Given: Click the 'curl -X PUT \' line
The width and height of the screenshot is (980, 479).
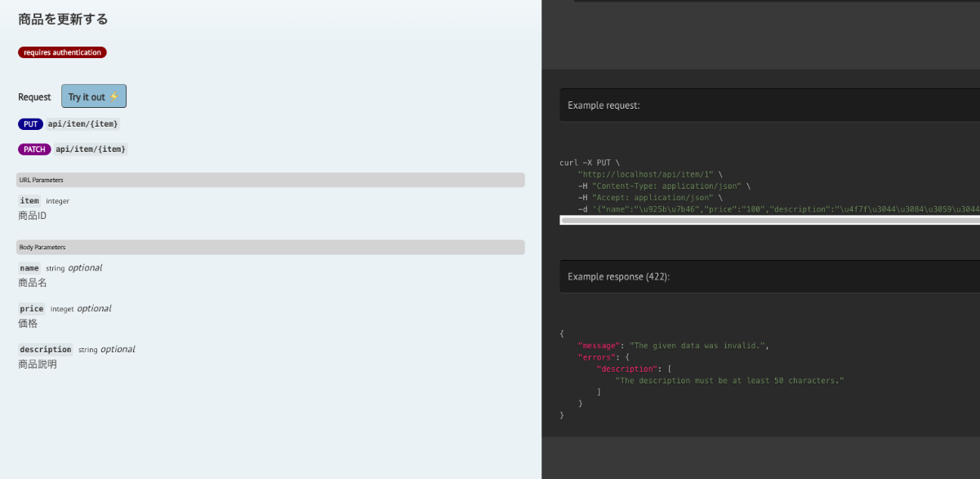Looking at the screenshot, I should click(x=590, y=163).
